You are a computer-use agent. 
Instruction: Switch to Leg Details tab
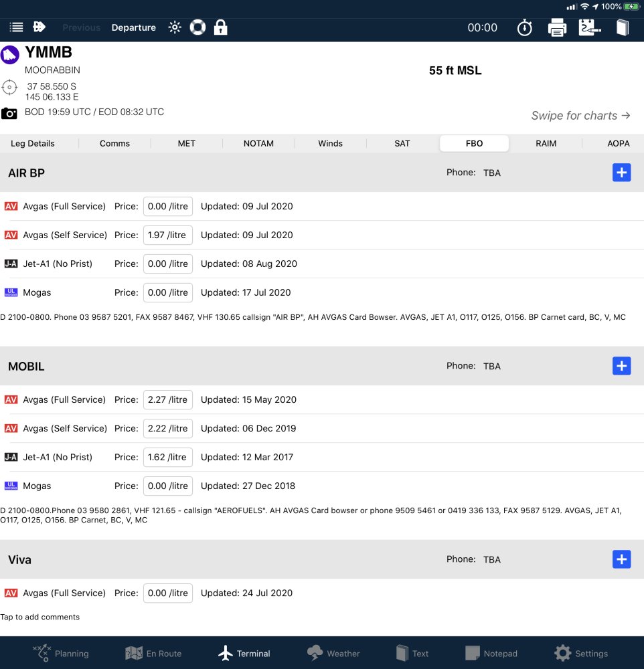[33, 143]
